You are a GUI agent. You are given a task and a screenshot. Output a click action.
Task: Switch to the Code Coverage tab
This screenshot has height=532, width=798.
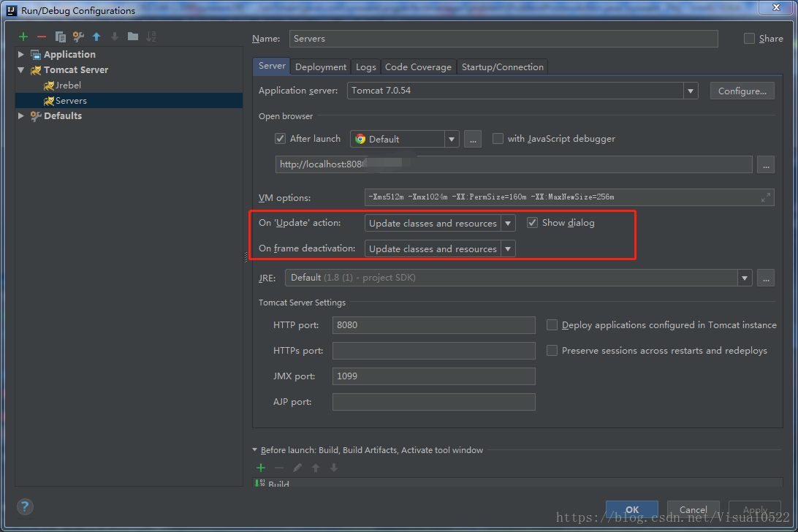[x=418, y=66]
